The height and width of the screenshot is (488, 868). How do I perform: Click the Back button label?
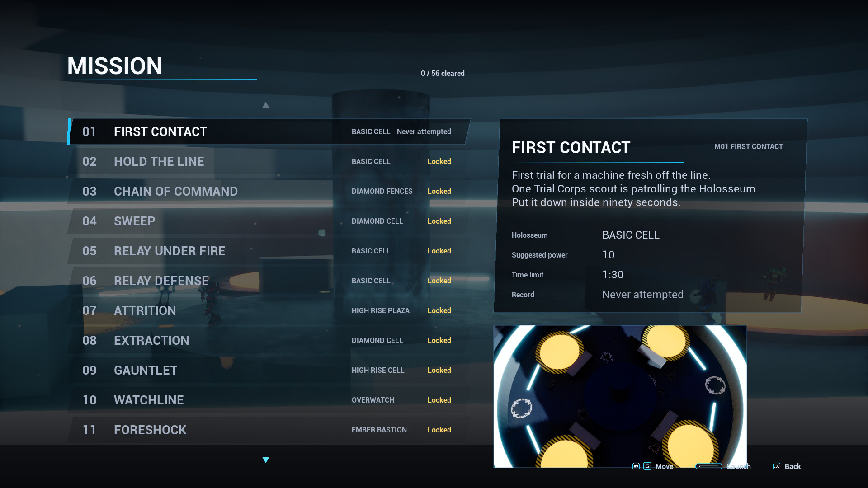pyautogui.click(x=793, y=466)
